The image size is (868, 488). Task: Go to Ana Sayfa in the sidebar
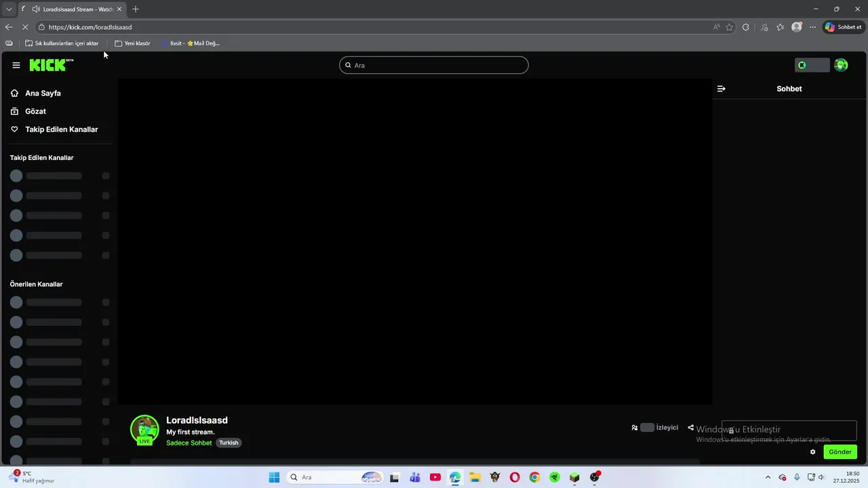(x=43, y=93)
